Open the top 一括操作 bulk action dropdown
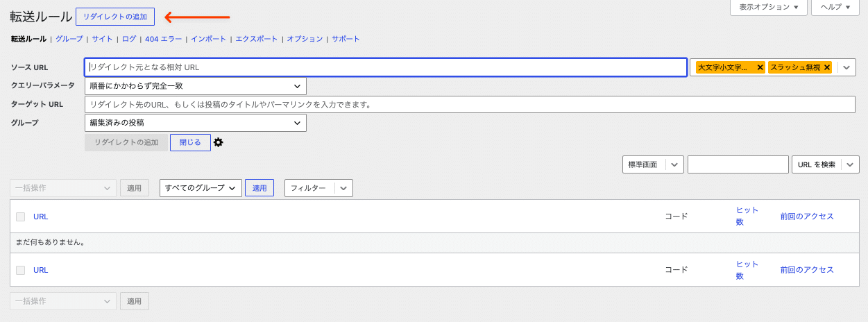 click(63, 187)
